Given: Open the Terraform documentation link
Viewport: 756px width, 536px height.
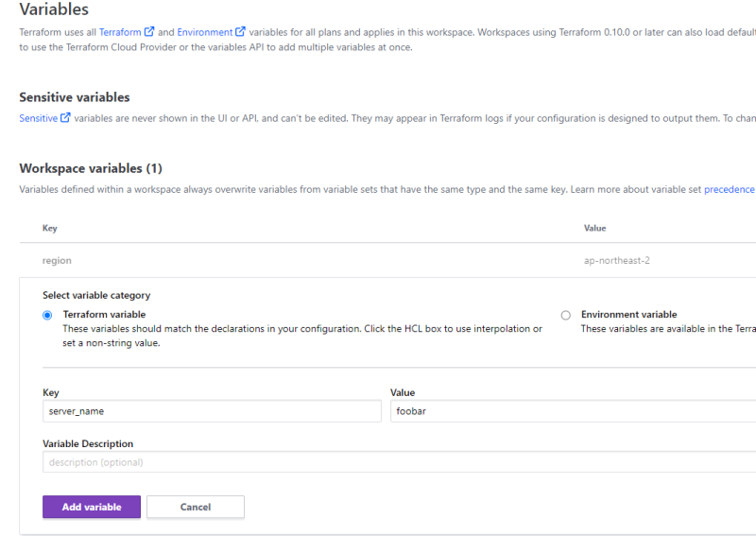Looking at the screenshot, I should [120, 32].
